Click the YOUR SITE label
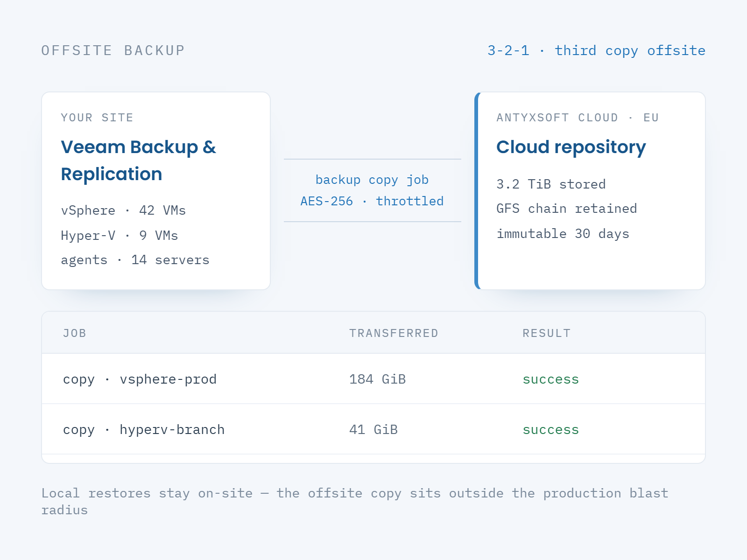The height and width of the screenshot is (560, 747). 97,118
